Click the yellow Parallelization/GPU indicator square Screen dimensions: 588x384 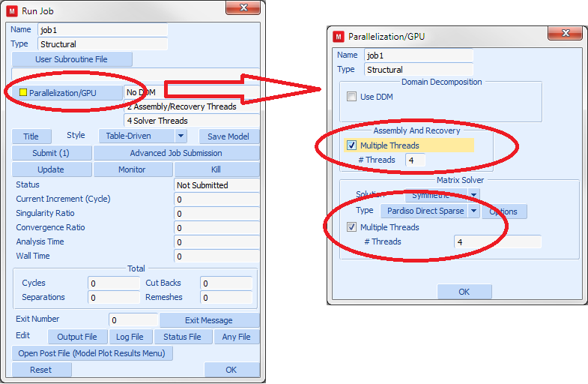coord(23,93)
